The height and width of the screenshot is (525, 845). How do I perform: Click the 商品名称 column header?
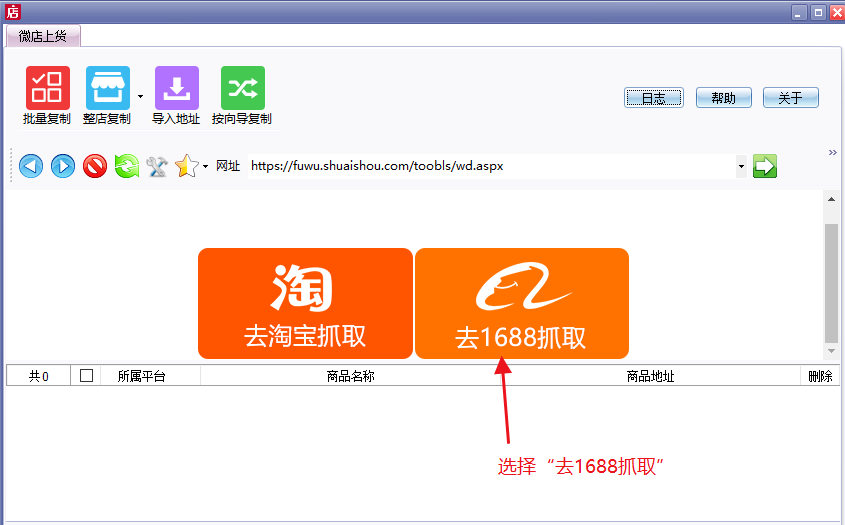[x=350, y=376]
